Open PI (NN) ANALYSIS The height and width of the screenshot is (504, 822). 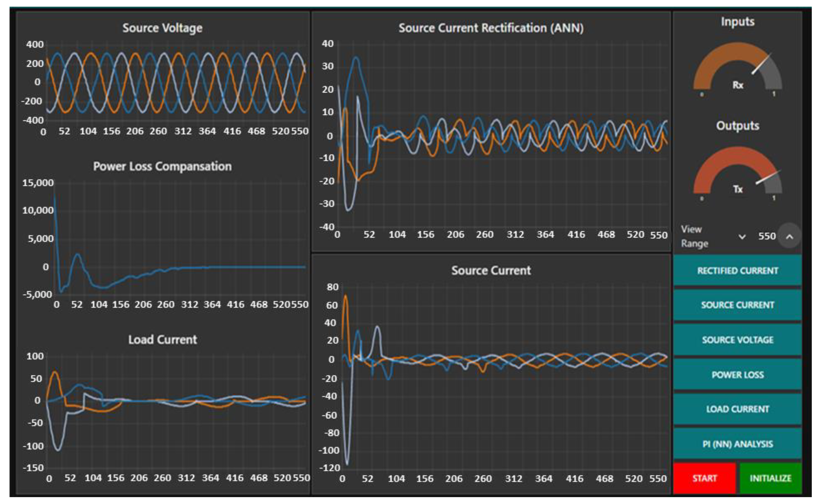coord(737,444)
